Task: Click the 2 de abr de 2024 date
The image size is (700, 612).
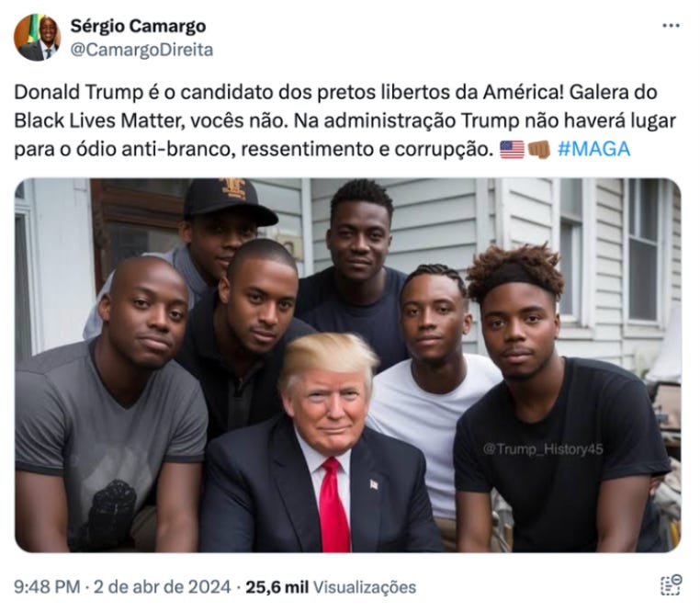Action: click(x=162, y=587)
